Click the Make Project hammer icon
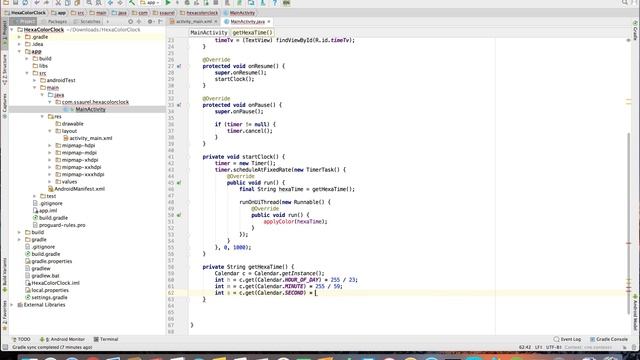Image resolution: width=640 pixels, height=360 pixels. 131,2
